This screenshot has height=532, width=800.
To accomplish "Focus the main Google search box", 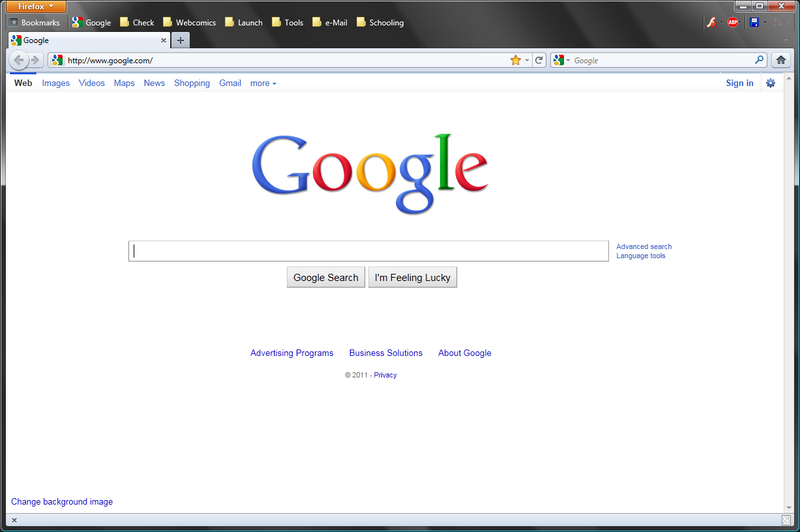I will [x=368, y=251].
